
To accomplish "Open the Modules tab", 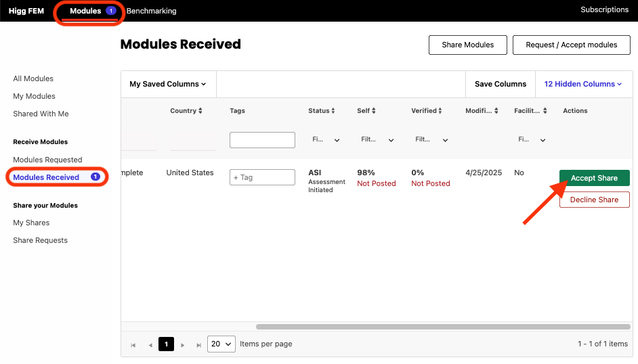I will click(x=86, y=11).
